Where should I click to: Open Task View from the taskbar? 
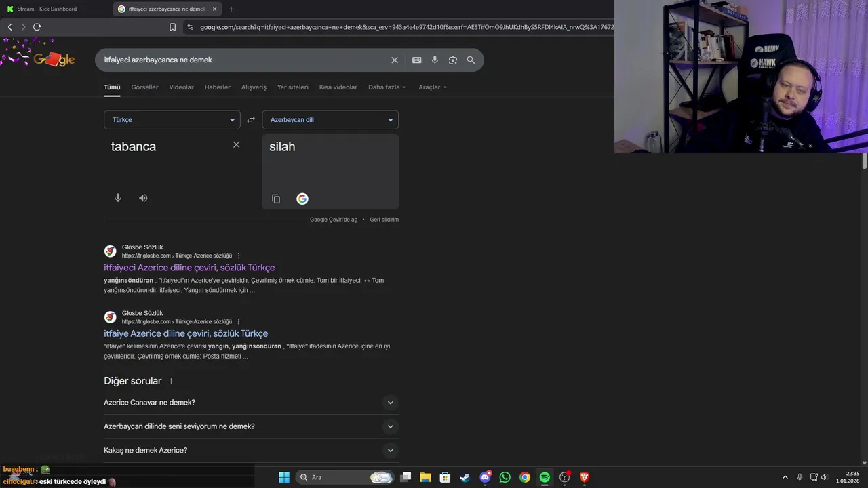(406, 477)
